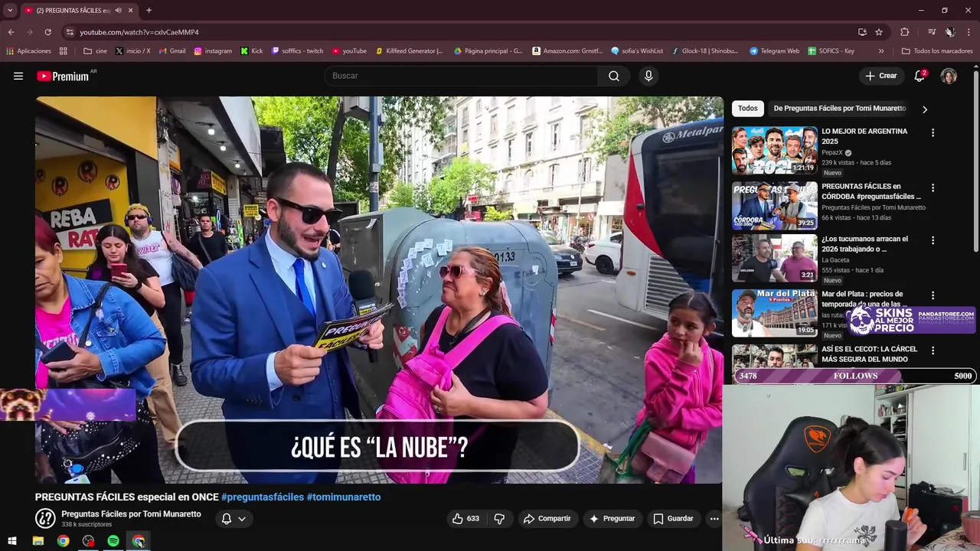The height and width of the screenshot is (551, 980).
Task: Open the Los tucumanos video thumbnail
Action: (x=774, y=259)
